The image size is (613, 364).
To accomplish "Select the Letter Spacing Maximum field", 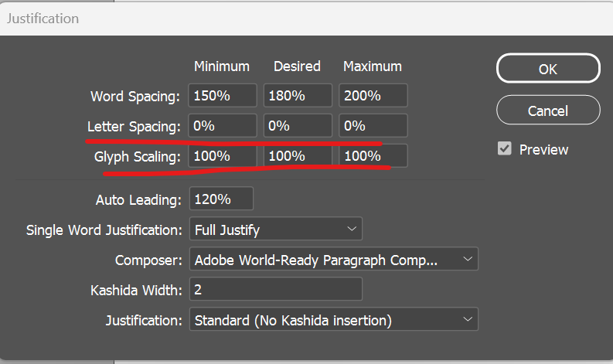I will (373, 126).
